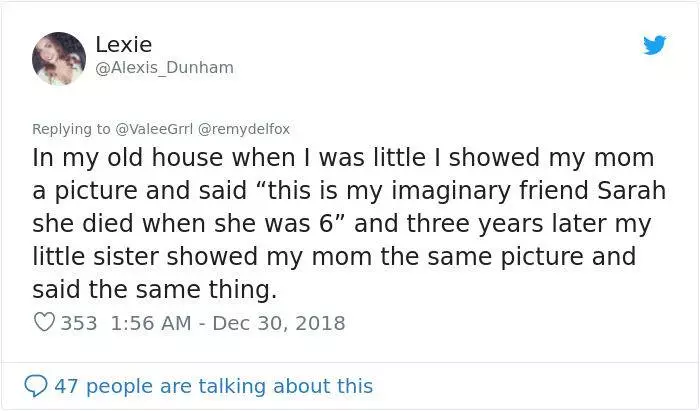Open the 1:56 AM tweet timestamp

tap(150, 323)
